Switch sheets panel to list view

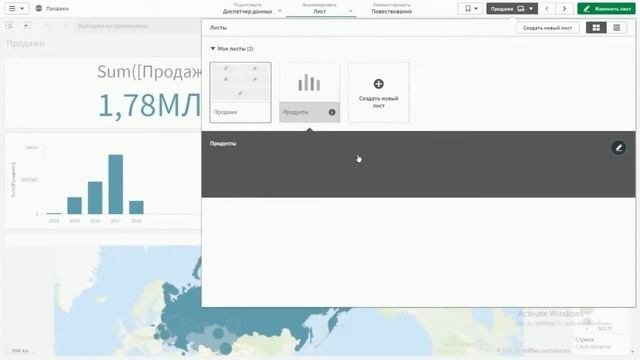click(616, 28)
